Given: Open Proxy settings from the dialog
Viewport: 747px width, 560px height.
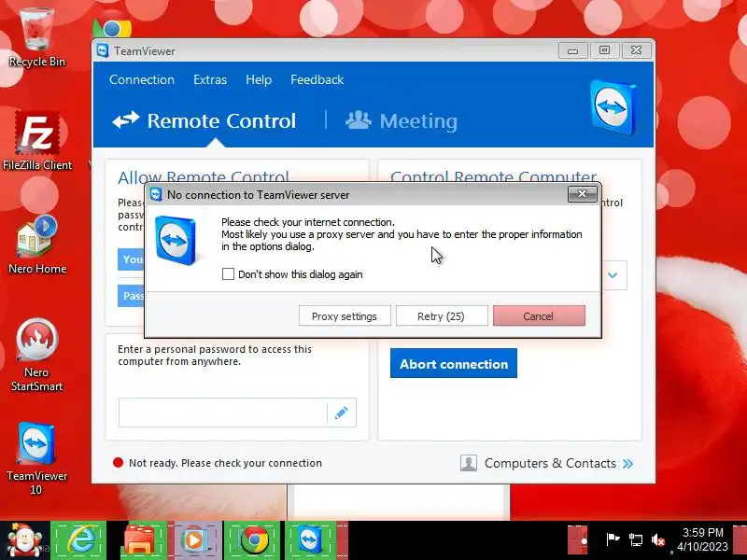Looking at the screenshot, I should pos(345,316).
